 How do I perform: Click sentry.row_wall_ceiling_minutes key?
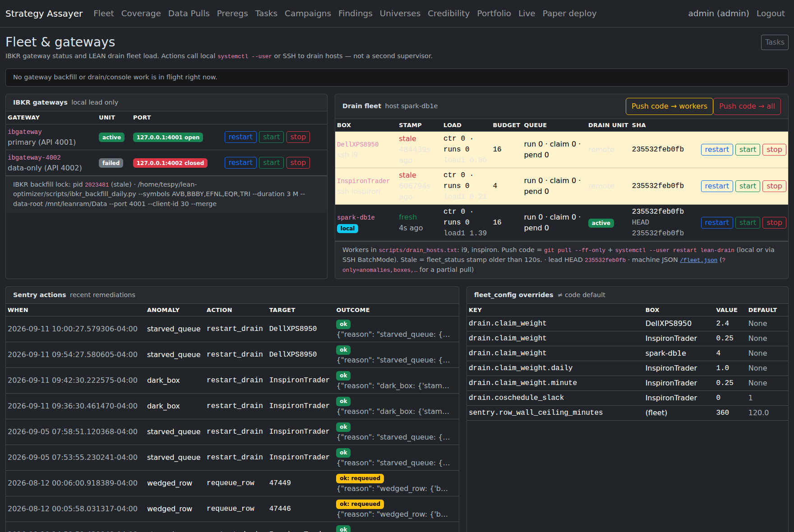pyautogui.click(x=535, y=413)
